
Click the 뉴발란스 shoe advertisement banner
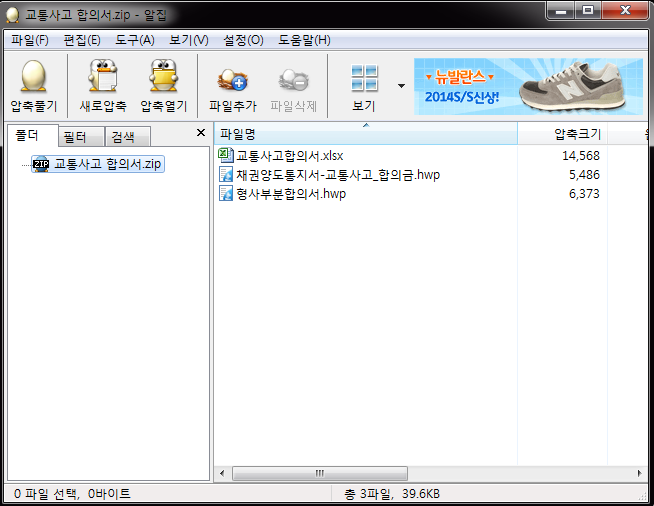click(x=528, y=86)
